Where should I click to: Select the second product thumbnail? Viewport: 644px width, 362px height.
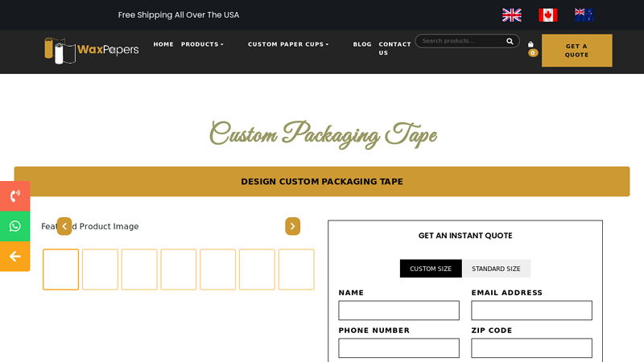tap(100, 269)
